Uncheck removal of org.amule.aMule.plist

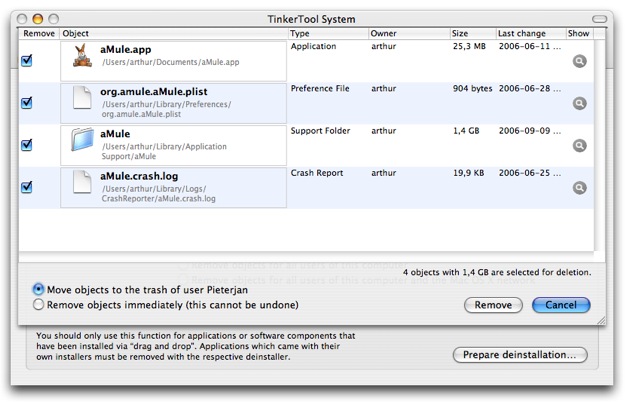[27, 102]
